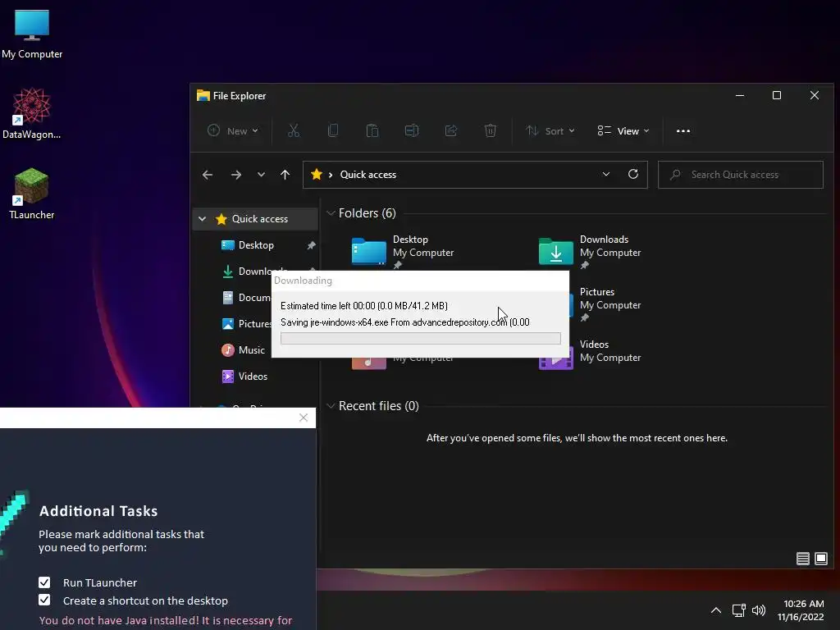
Task: Click the Additional Tasks heading
Action: (98, 510)
